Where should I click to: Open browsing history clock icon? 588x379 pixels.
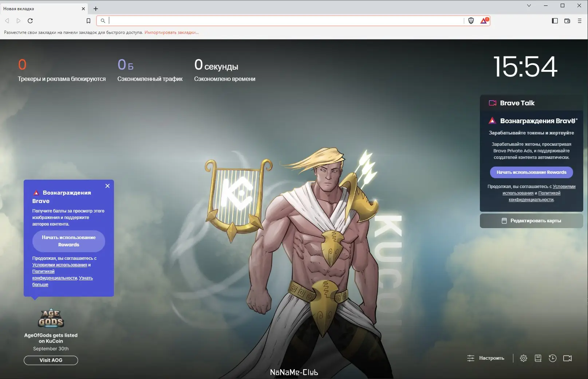[x=553, y=358]
